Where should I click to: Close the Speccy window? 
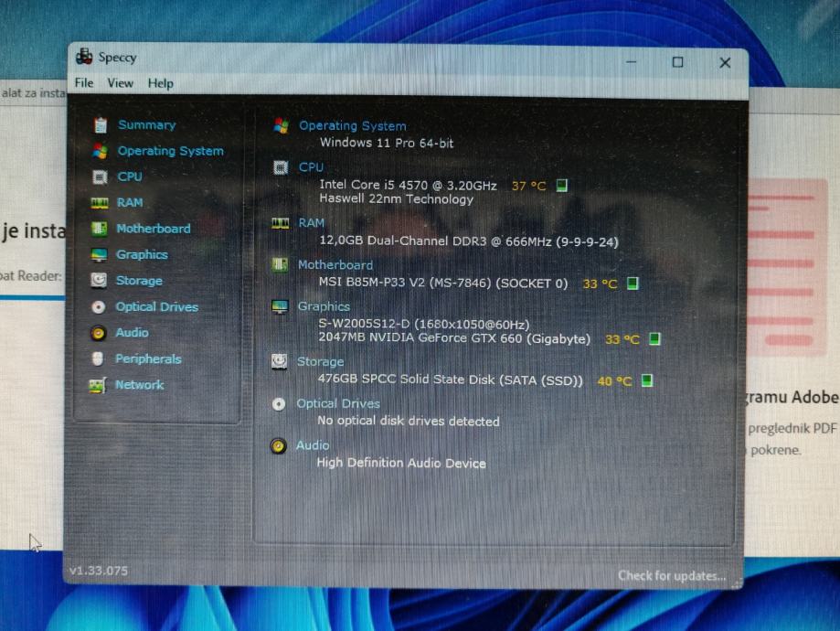[x=725, y=63]
